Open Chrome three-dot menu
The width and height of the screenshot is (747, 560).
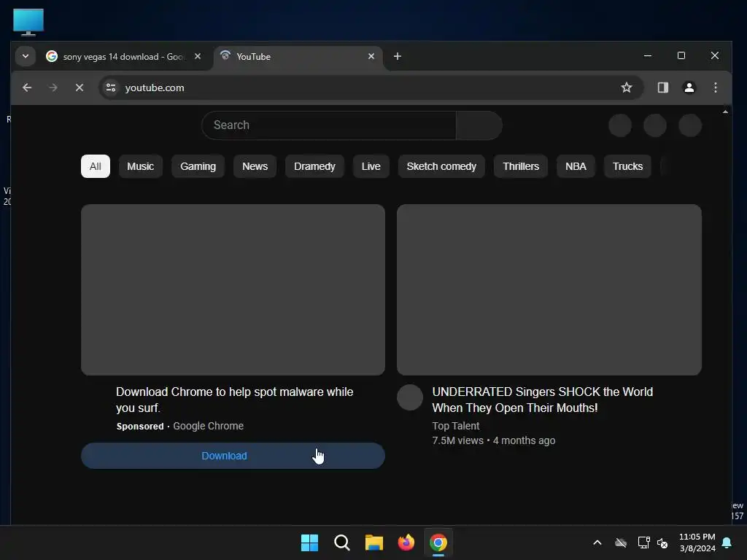click(716, 87)
